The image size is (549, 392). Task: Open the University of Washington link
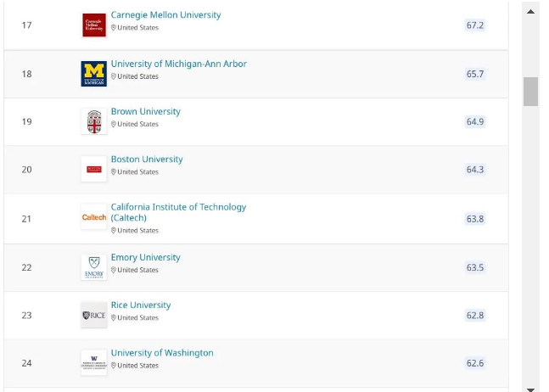click(162, 353)
